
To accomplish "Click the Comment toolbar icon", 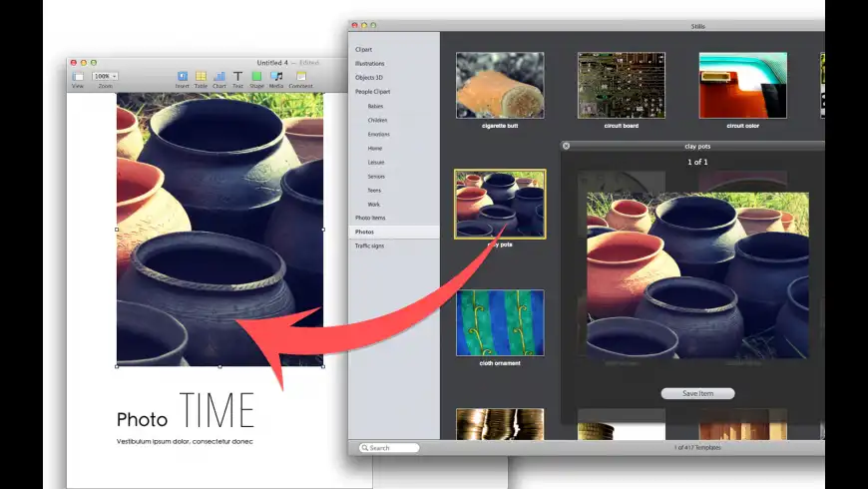I will (x=301, y=77).
